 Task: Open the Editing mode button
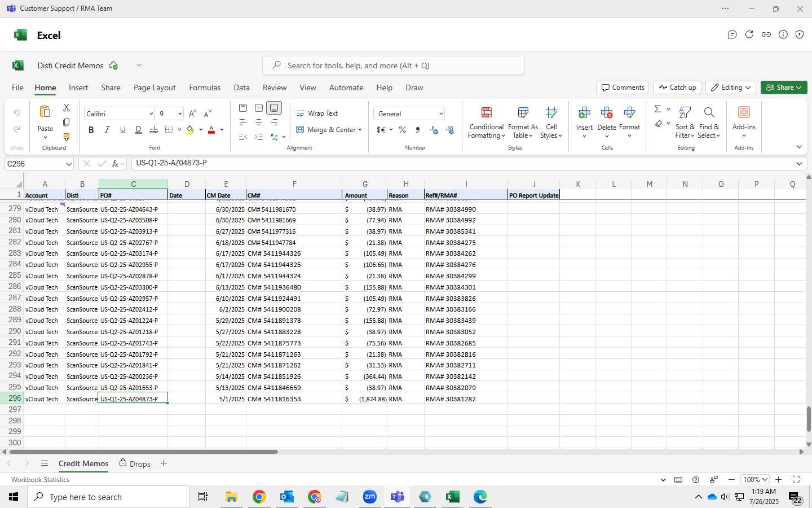tap(731, 87)
